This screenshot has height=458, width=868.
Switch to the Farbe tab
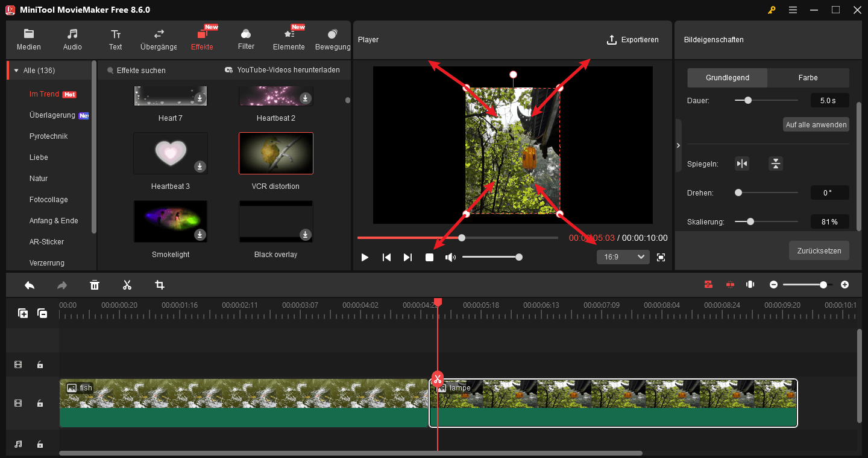[x=808, y=77]
